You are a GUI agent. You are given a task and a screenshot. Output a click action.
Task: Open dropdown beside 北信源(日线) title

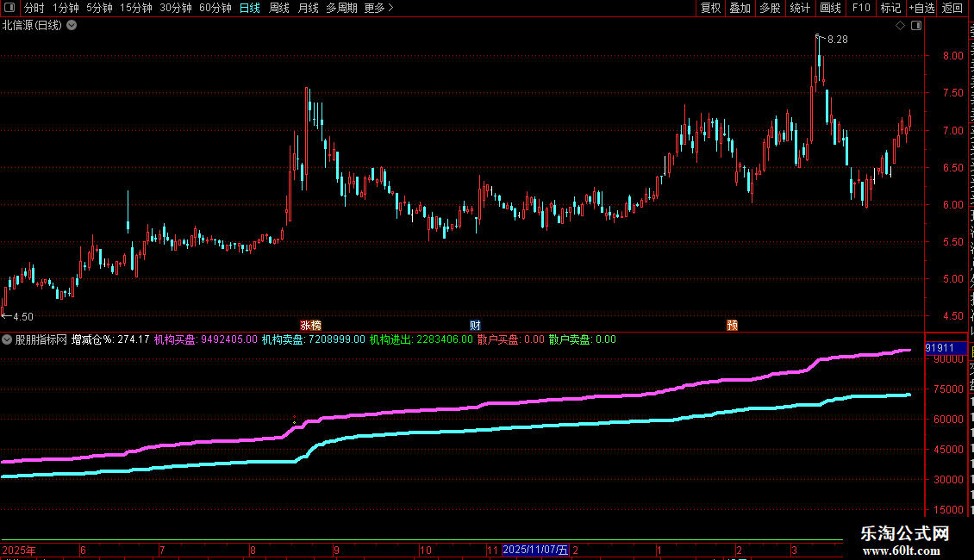coord(72,26)
